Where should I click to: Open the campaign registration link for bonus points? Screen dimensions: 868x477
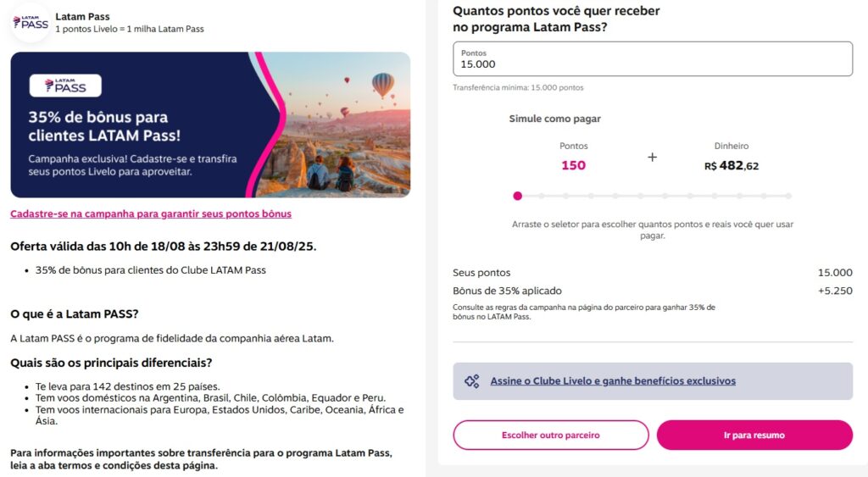point(151,214)
